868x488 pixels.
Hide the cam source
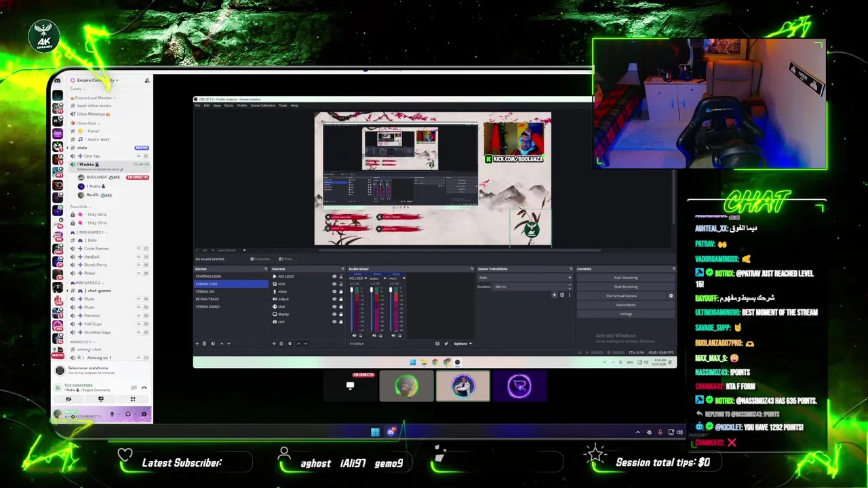point(334,322)
